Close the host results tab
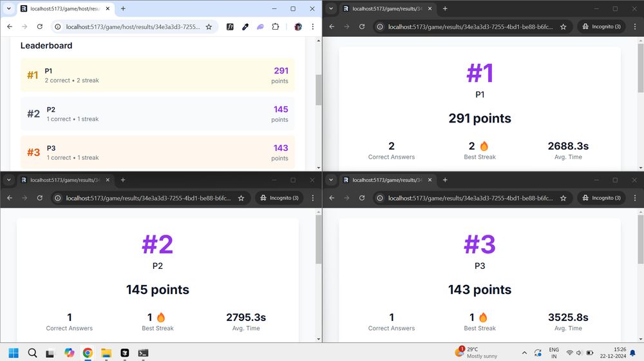The height and width of the screenshot is (361, 644). coord(108,8)
